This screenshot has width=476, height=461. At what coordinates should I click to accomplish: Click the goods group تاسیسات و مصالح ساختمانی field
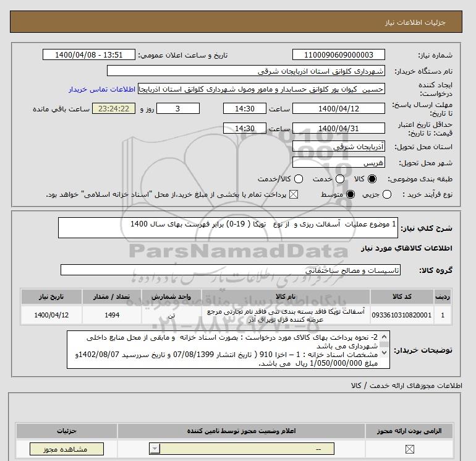click(231, 270)
